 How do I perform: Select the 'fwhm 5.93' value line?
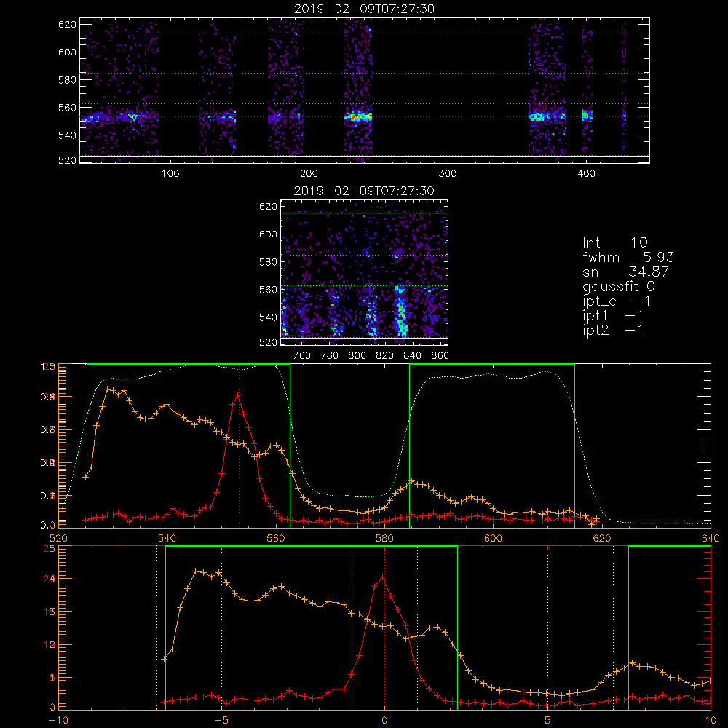(x=628, y=257)
